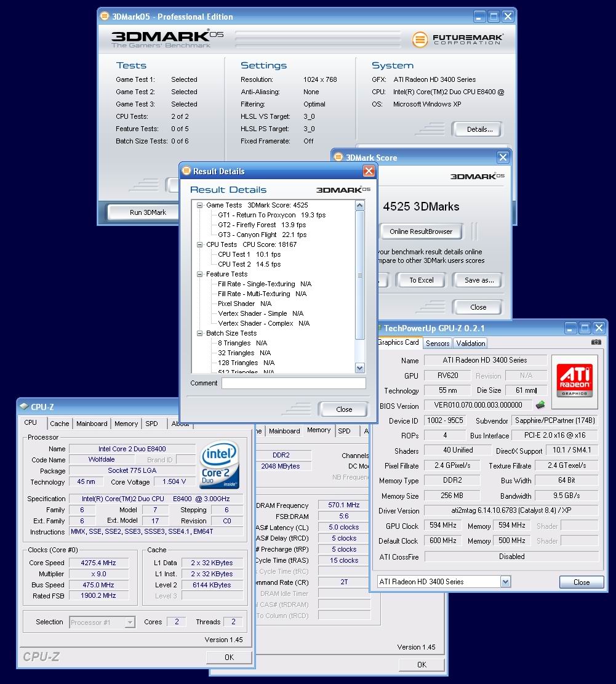Select CPU Test 2 result row
Viewport: 616px width, 684px height.
point(249,264)
